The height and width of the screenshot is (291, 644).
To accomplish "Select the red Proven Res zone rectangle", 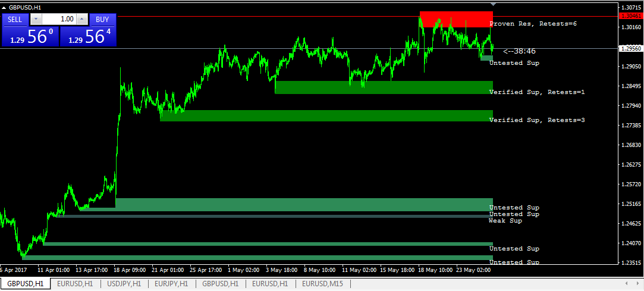I will (456, 19).
